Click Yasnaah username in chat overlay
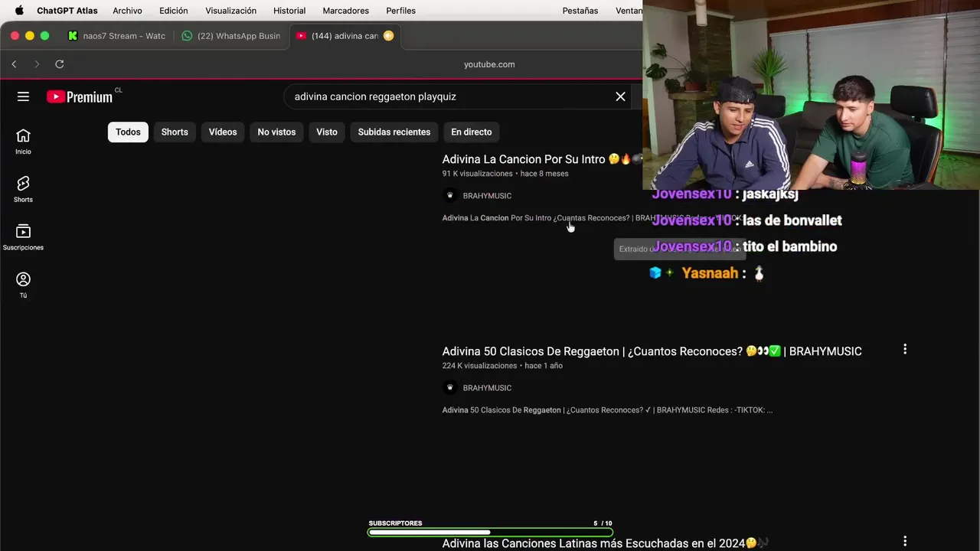Image resolution: width=980 pixels, height=551 pixels. [710, 273]
